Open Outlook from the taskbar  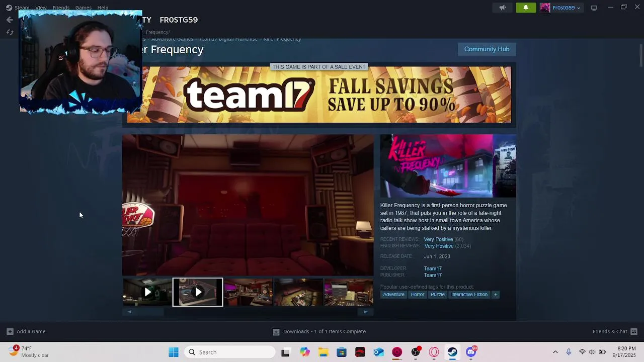coord(378,352)
